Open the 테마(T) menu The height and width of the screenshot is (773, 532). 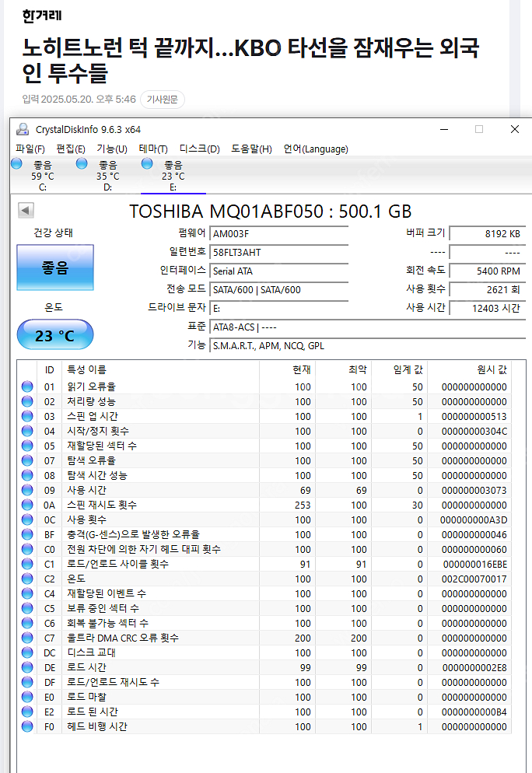[x=152, y=149]
